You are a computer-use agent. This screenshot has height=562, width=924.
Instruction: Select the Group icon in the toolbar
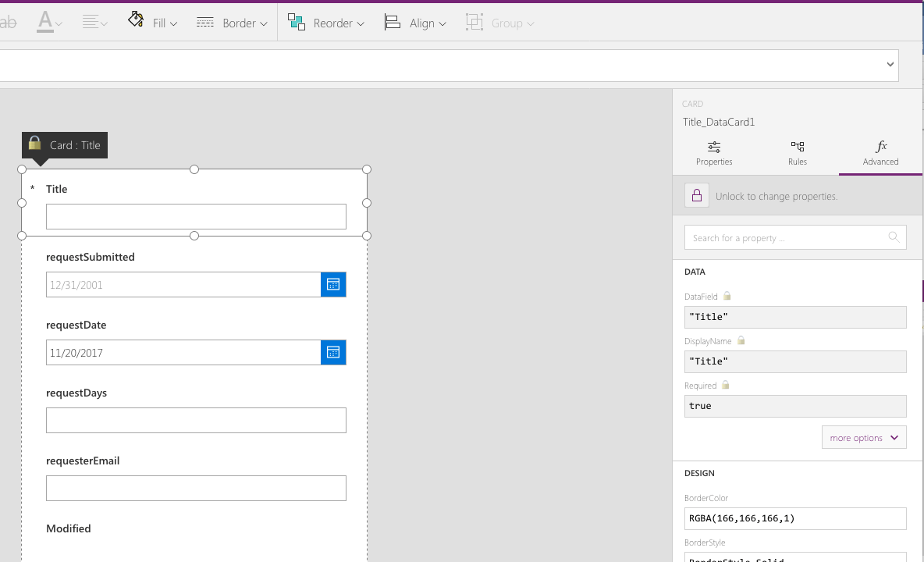[474, 22]
